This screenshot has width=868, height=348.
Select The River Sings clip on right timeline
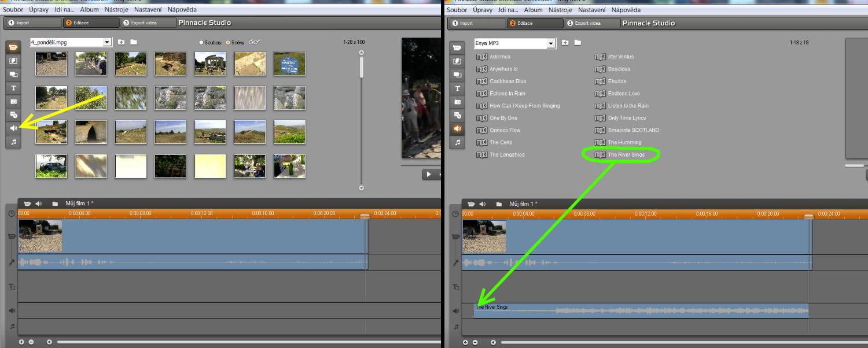tap(641, 310)
